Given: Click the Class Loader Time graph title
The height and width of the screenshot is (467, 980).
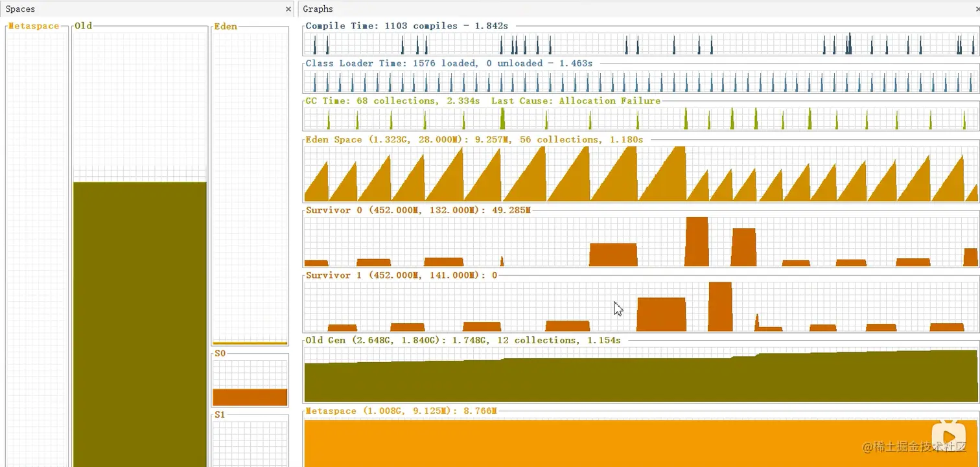Looking at the screenshot, I should 449,63.
